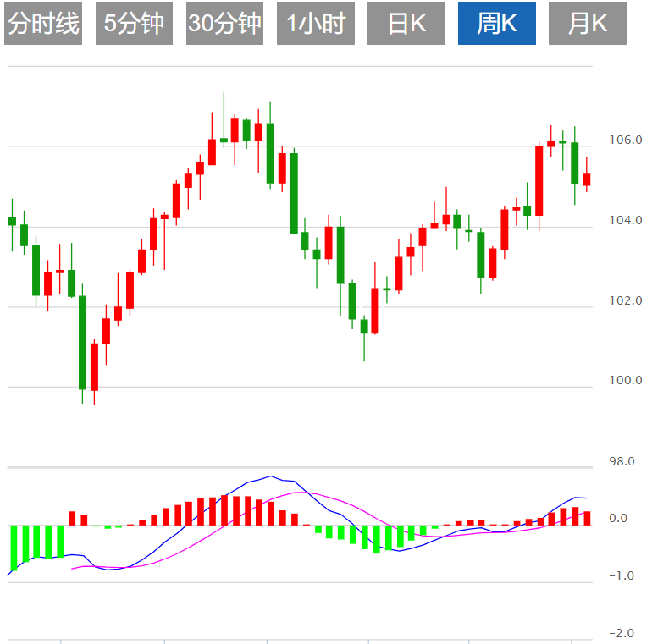652x644 pixels.
Task: Click the leftmost green MACD histogram bar
Action: tap(14, 547)
